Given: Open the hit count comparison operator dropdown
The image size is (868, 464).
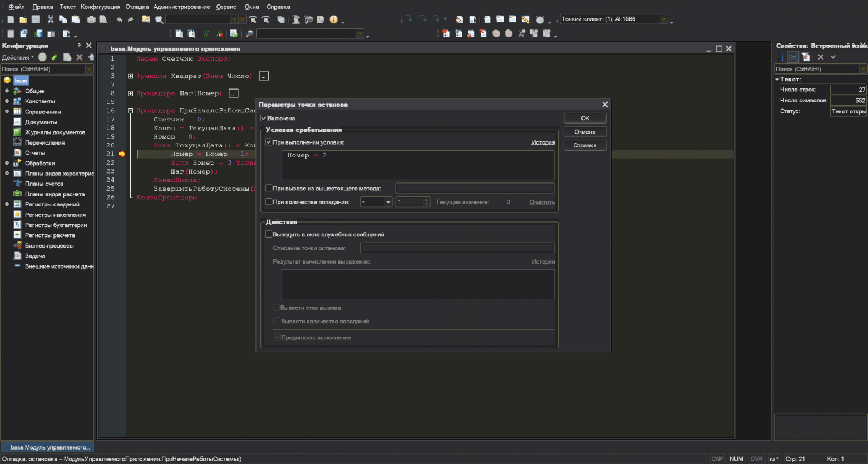Looking at the screenshot, I should point(388,202).
